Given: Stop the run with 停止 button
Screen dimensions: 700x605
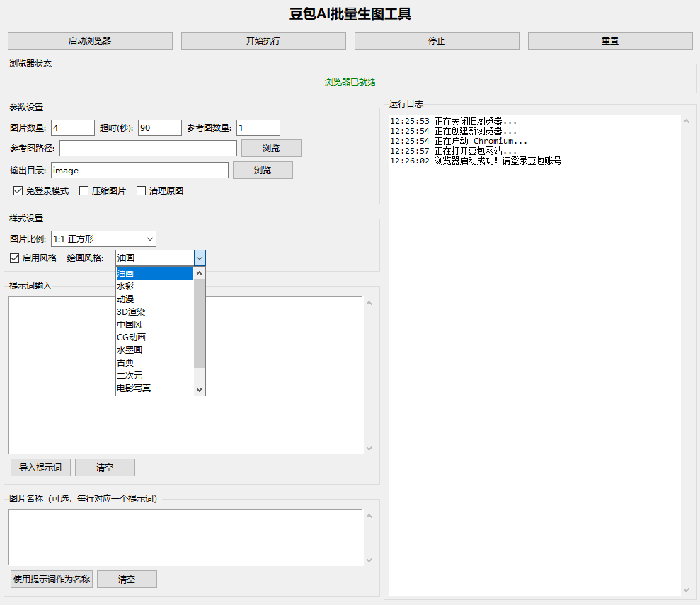Looking at the screenshot, I should [x=437, y=40].
